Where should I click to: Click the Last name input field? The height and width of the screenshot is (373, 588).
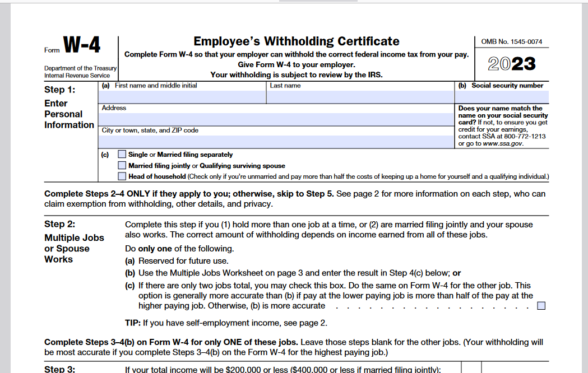[x=360, y=97]
